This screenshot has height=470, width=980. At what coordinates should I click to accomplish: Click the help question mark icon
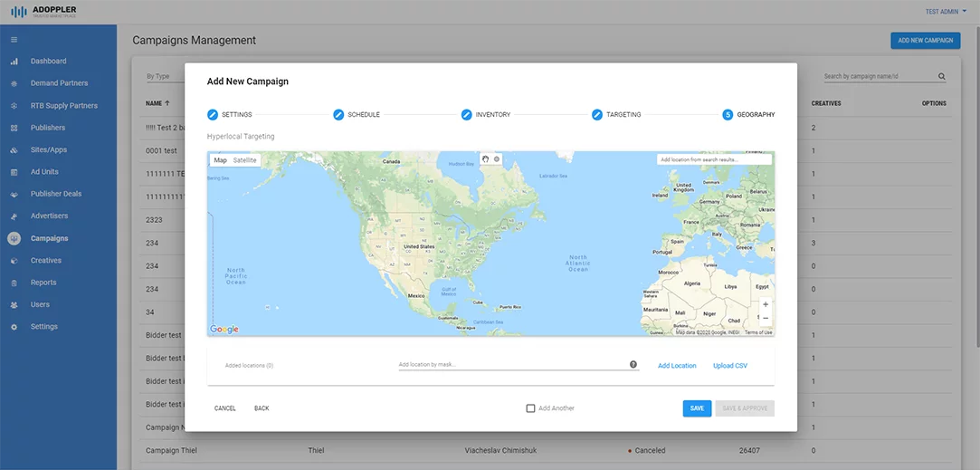point(633,364)
